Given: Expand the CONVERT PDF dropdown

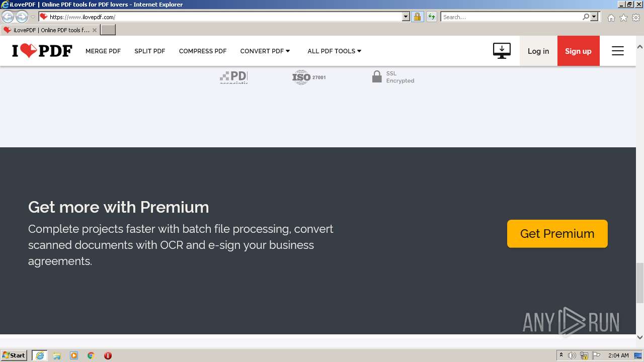Looking at the screenshot, I should (265, 51).
